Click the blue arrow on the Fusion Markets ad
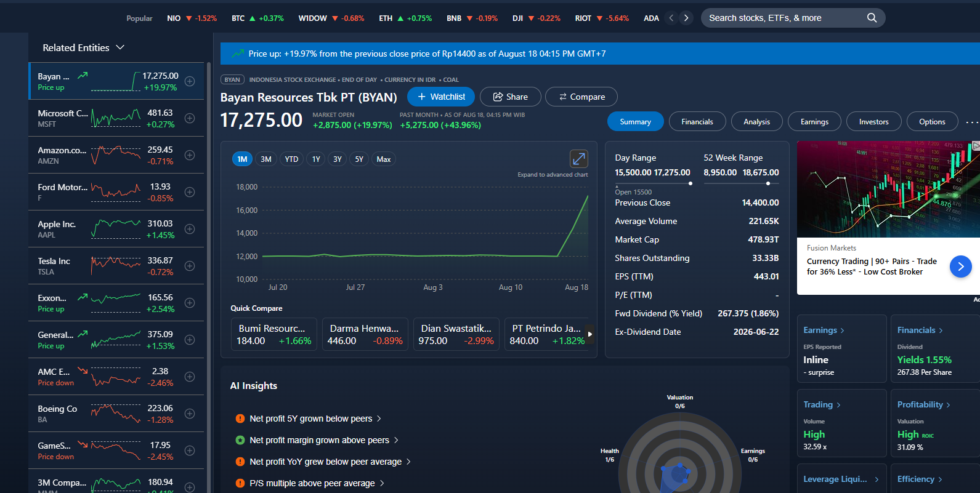The width and height of the screenshot is (980, 493). point(961,267)
